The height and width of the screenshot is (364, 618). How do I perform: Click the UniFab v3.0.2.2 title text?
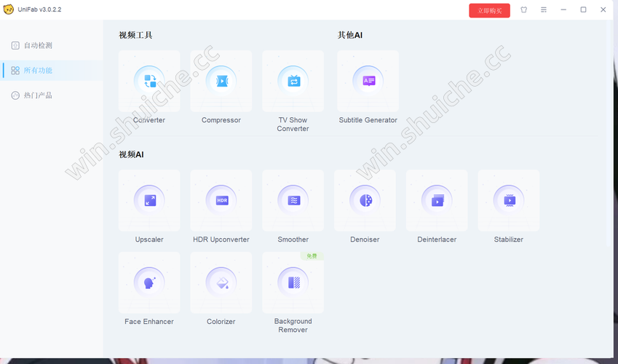(x=39, y=9)
